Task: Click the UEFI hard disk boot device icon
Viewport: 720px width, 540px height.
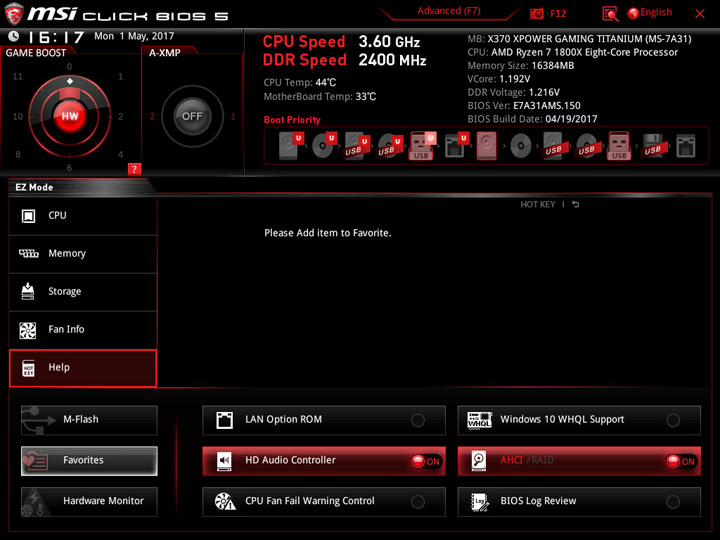Action: (291, 146)
